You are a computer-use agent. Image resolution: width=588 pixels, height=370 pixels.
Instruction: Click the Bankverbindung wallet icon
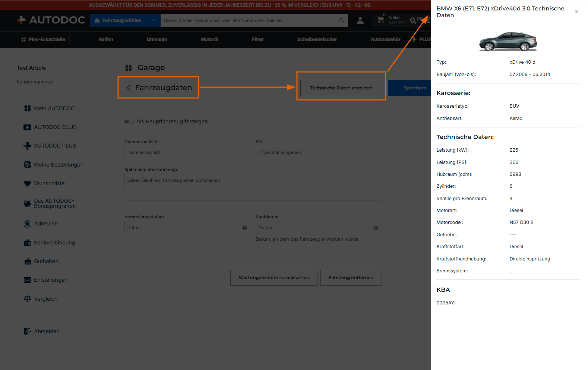pos(28,243)
